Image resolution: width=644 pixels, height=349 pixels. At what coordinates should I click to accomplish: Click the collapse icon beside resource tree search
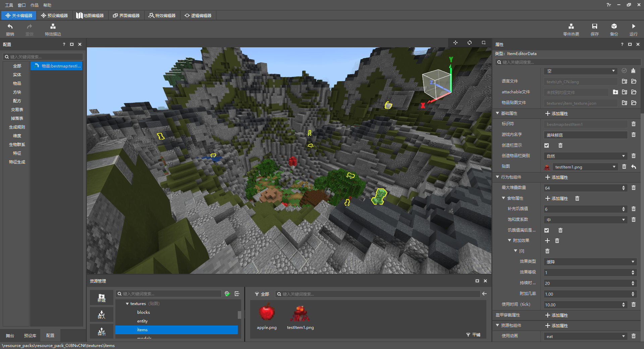(237, 294)
